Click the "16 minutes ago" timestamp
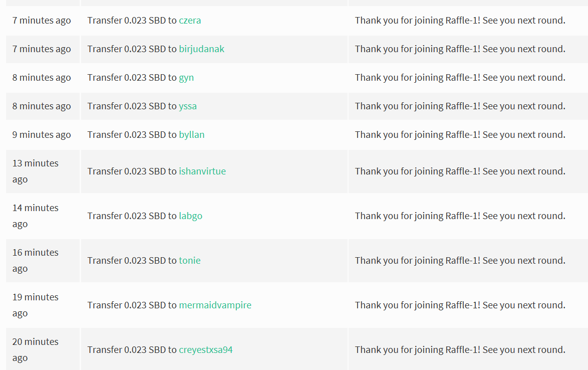This screenshot has height=370, width=588. (x=35, y=260)
